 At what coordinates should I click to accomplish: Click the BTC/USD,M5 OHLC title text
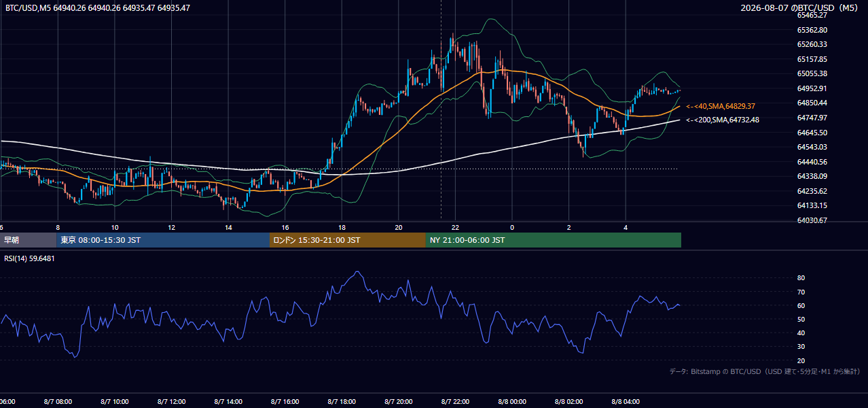pyautogui.click(x=98, y=8)
